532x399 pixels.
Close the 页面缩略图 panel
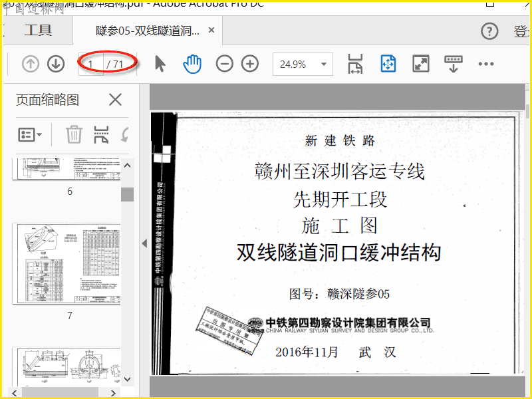115,100
